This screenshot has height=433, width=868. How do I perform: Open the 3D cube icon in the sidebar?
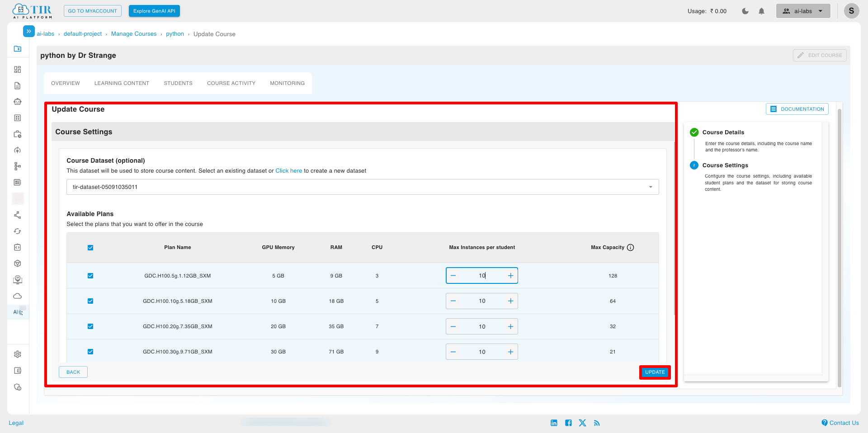tap(18, 264)
